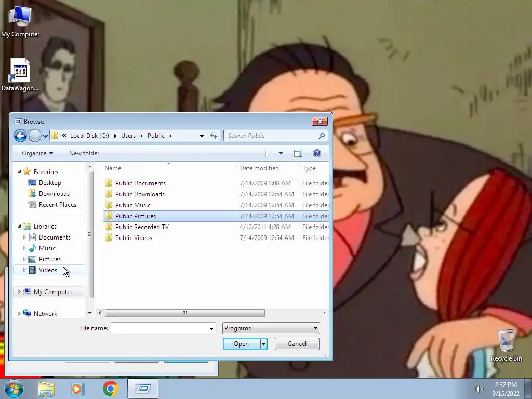Open Google Chrome from the taskbar
This screenshot has width=532, height=399.
coord(110,389)
